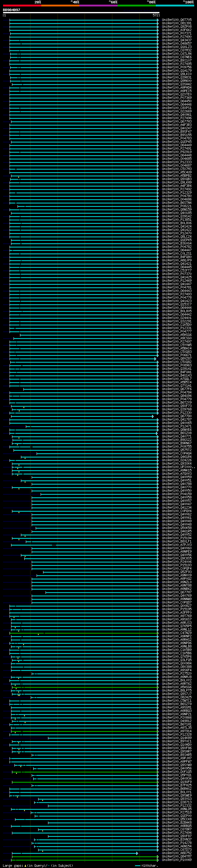Viewport: 197px width, 868px height.
Task: Select label UniRef100_A4F3R3
Action: click(x=177, y=125)
